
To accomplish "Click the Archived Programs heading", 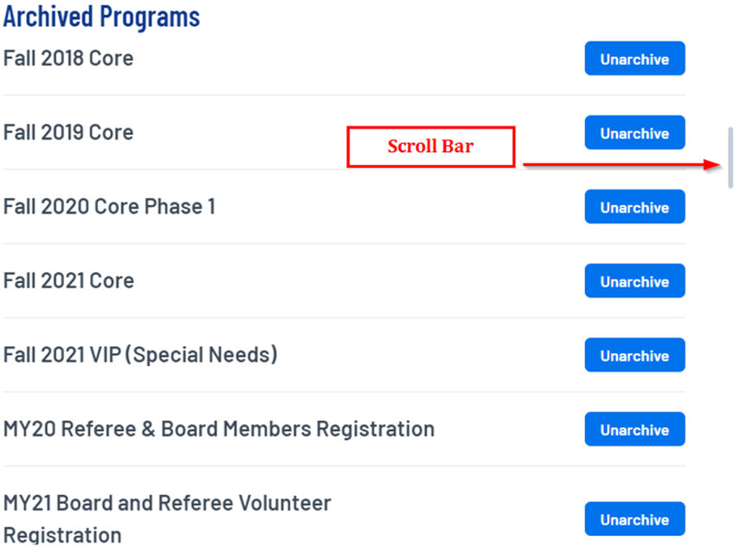I will click(101, 16).
